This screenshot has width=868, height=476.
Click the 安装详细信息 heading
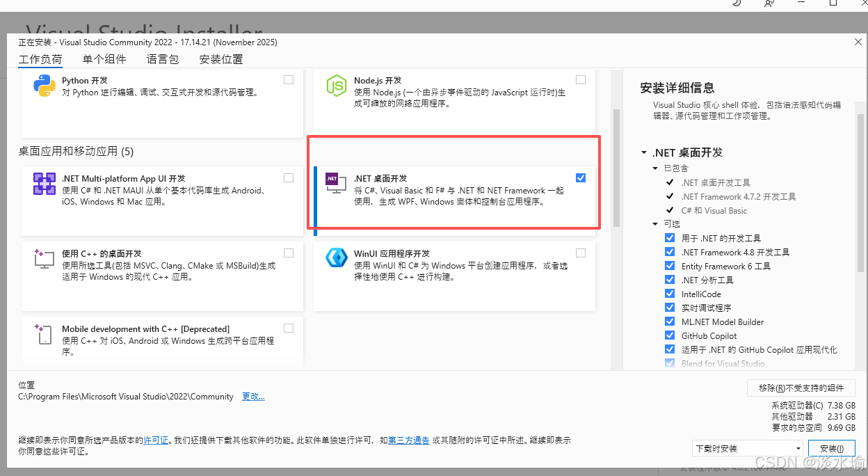pyautogui.click(x=677, y=88)
